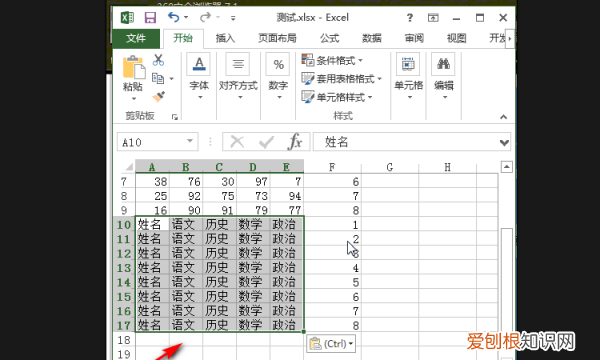Cut selection with scissors icon
This screenshot has height=360, width=600.
coord(158,60)
